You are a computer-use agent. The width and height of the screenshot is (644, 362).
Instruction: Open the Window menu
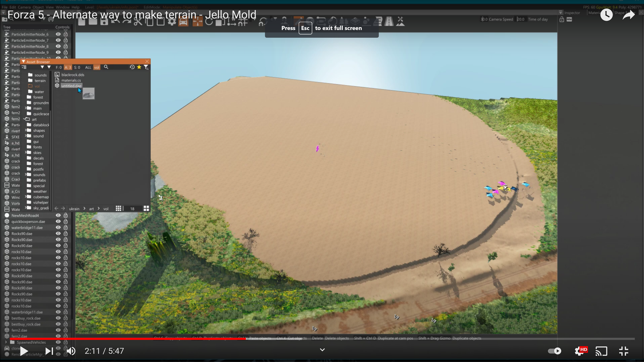coord(63,7)
